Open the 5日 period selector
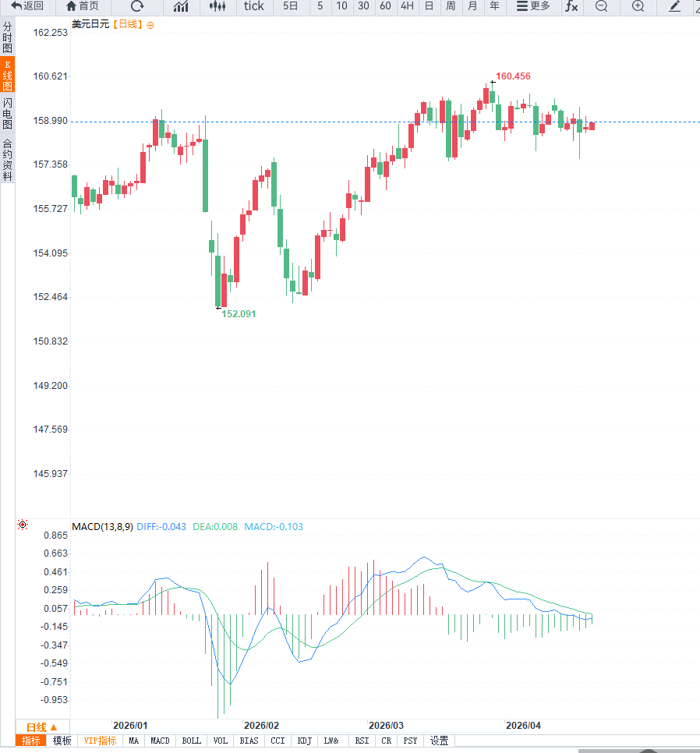The width and height of the screenshot is (700, 753). click(290, 6)
